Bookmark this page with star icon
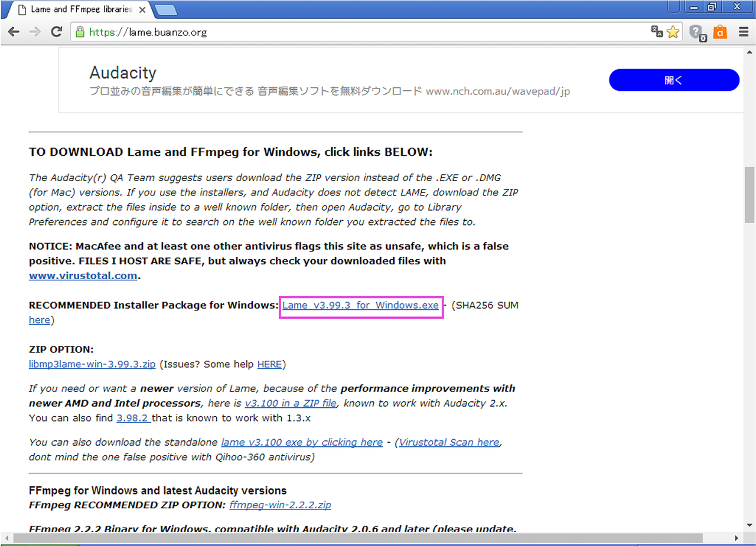Image resolution: width=756 pixels, height=546 pixels. [x=673, y=32]
